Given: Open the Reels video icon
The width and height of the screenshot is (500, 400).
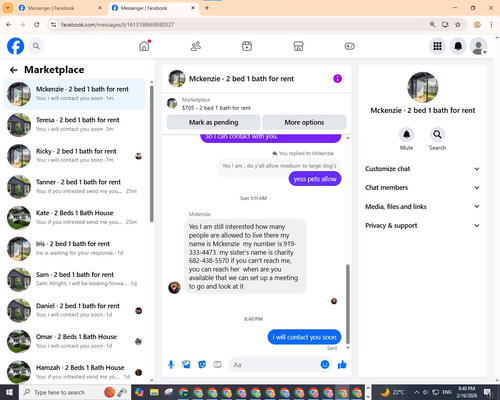Looking at the screenshot, I should click(247, 46).
